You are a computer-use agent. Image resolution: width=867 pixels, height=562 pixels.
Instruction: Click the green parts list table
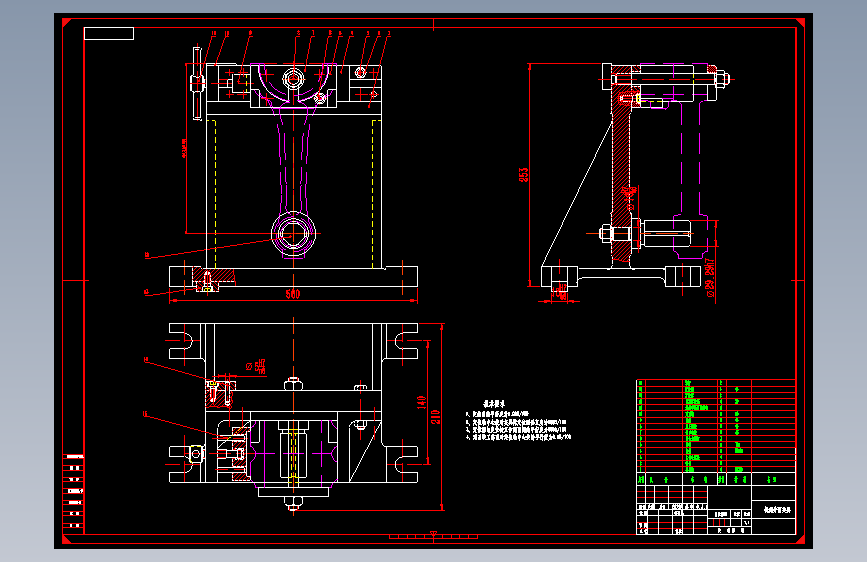(x=716, y=426)
